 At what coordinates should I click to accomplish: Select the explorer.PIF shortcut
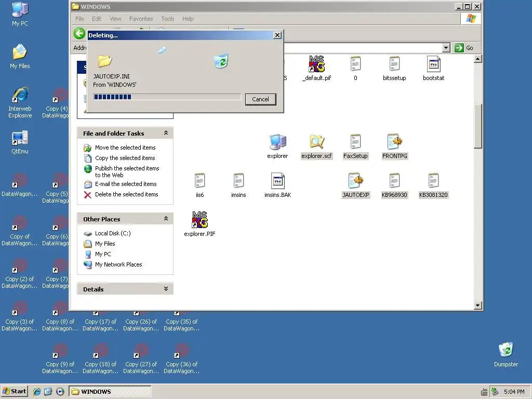199,224
